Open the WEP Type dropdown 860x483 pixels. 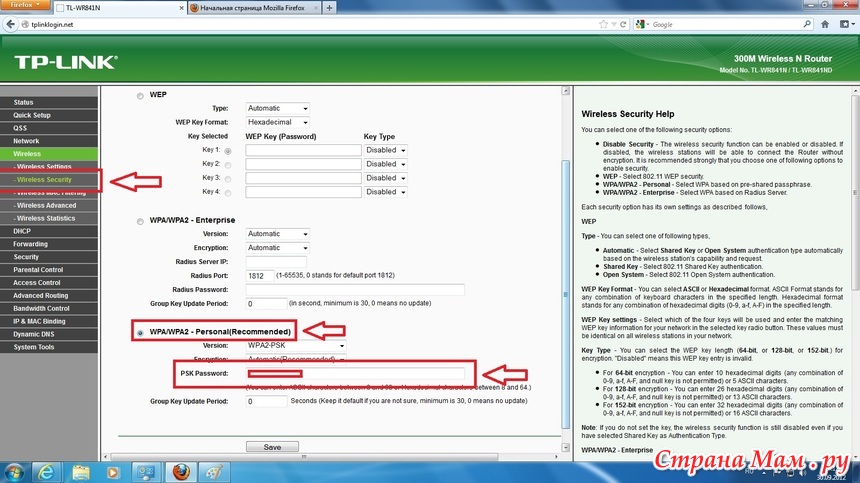278,109
